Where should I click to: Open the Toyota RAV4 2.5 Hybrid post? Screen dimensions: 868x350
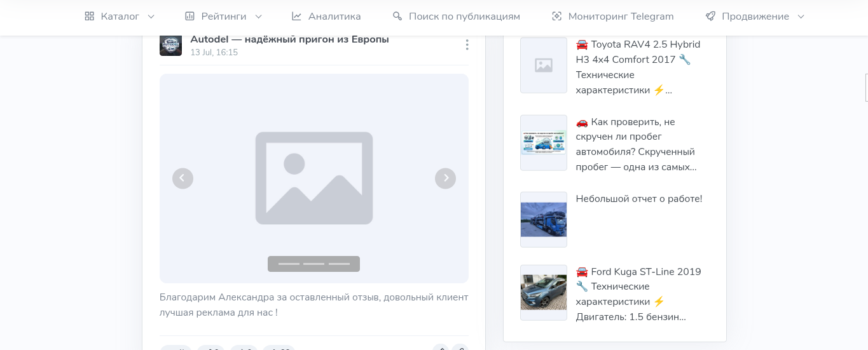click(638, 67)
